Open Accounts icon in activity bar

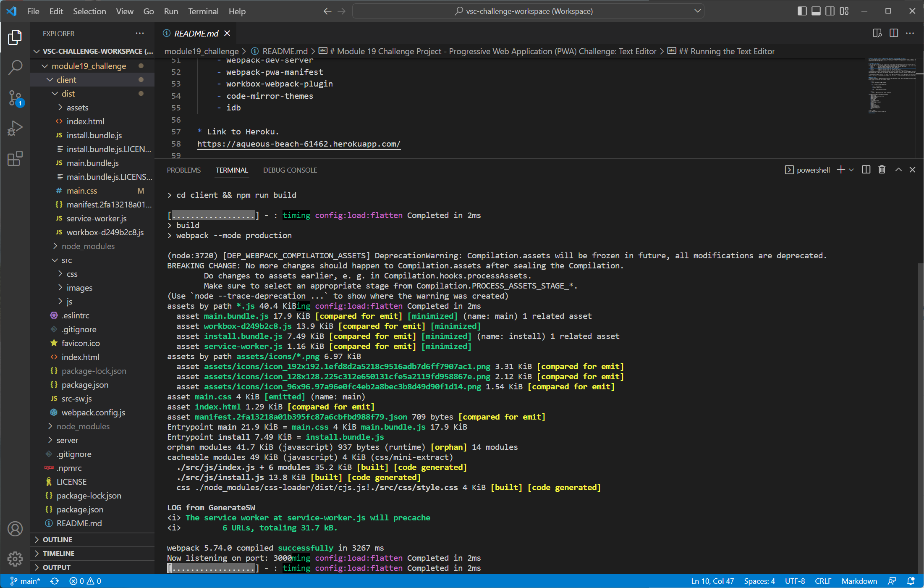click(x=15, y=529)
